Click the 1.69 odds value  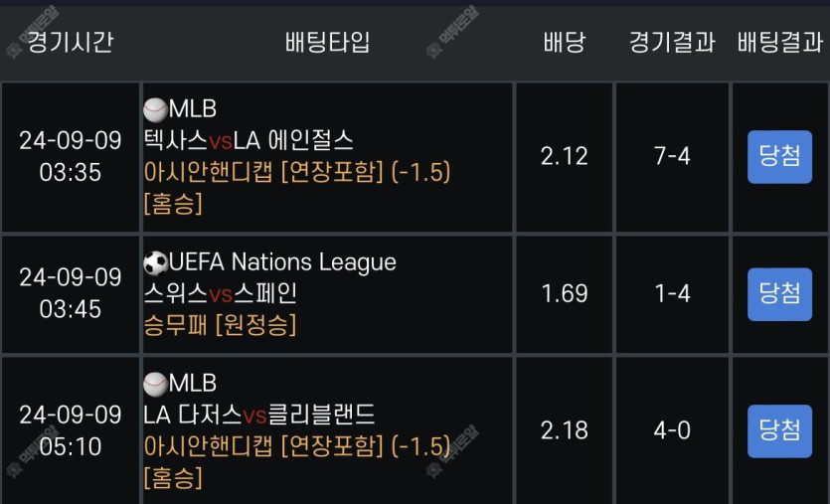pyautogui.click(x=565, y=294)
